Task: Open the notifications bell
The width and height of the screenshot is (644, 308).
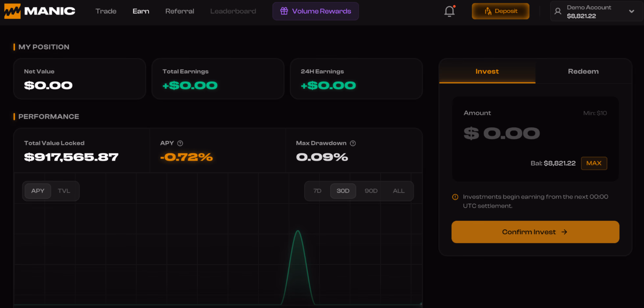Action: pos(449,11)
